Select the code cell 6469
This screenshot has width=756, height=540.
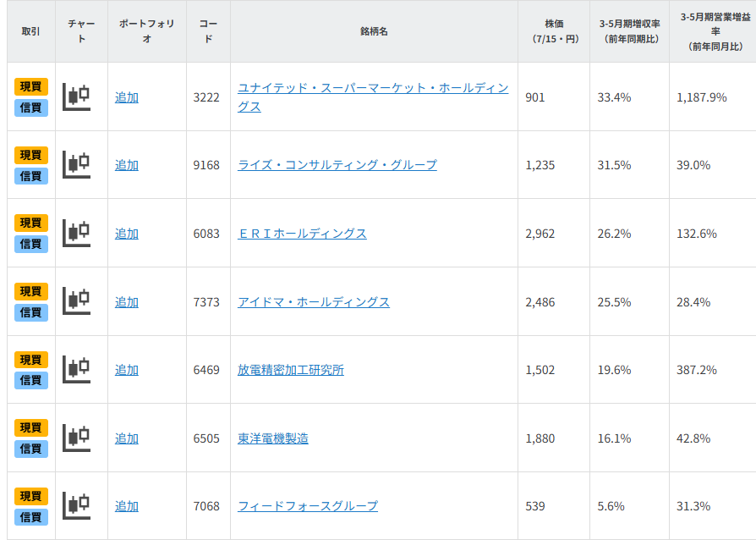(206, 370)
